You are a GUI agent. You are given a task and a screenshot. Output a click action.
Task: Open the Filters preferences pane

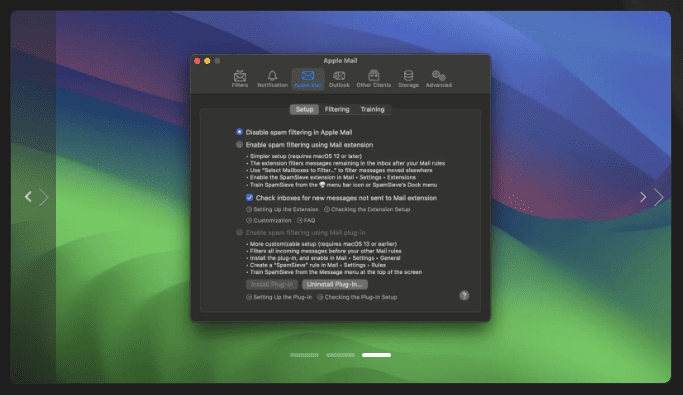pyautogui.click(x=240, y=79)
